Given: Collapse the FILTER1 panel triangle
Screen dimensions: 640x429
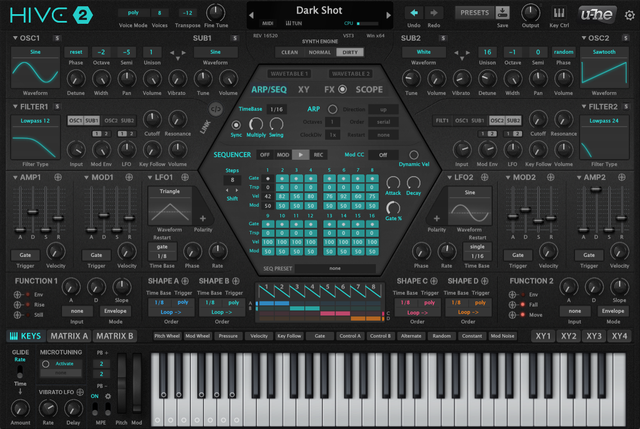Looking at the screenshot, I should [15, 107].
